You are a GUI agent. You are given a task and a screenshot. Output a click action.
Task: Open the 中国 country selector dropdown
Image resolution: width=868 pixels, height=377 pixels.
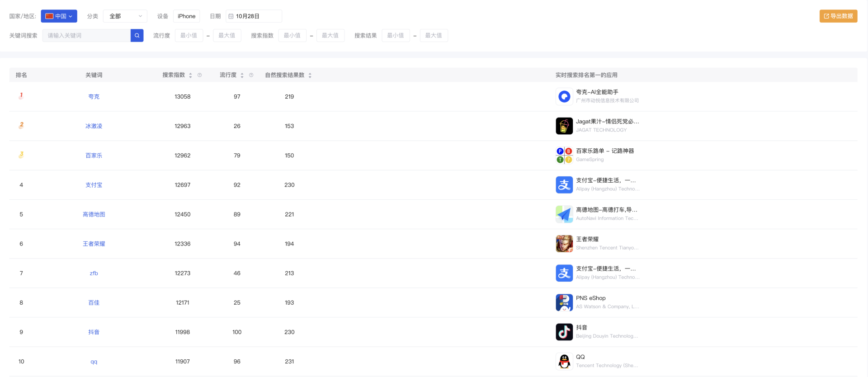tap(59, 16)
